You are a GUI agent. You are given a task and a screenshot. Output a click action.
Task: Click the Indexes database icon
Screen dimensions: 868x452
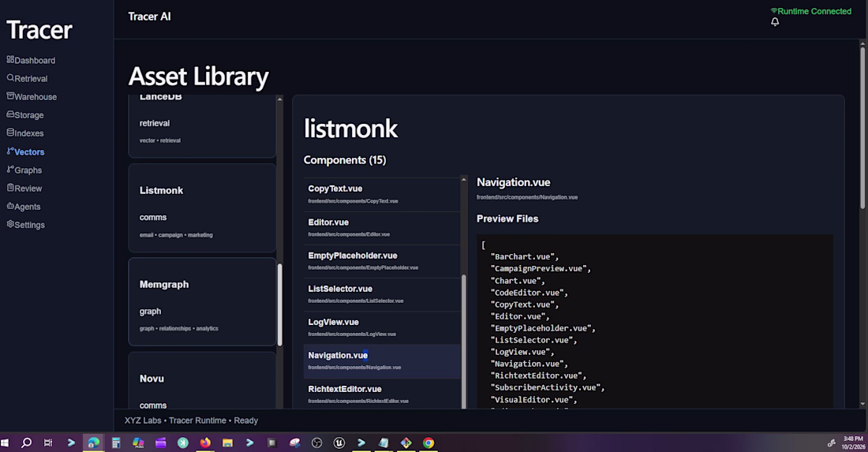[10, 133]
